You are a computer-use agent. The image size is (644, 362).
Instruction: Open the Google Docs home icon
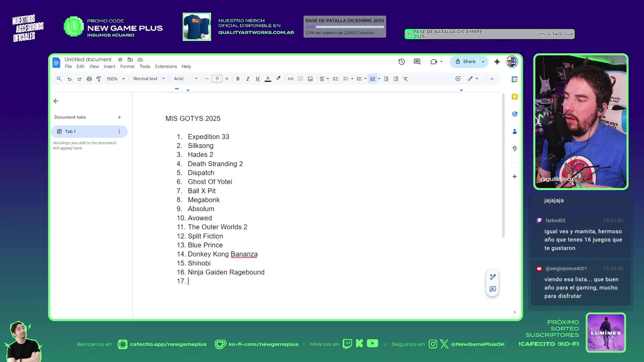[56, 62]
